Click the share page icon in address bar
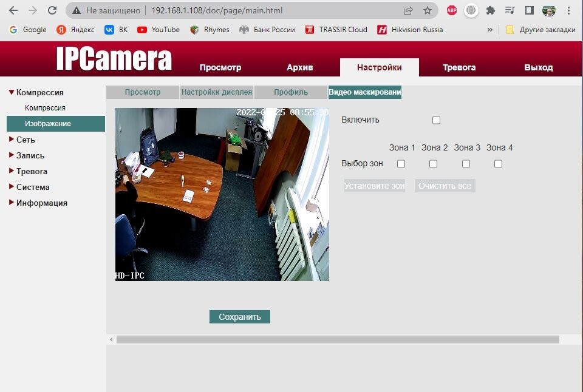 pyautogui.click(x=408, y=10)
